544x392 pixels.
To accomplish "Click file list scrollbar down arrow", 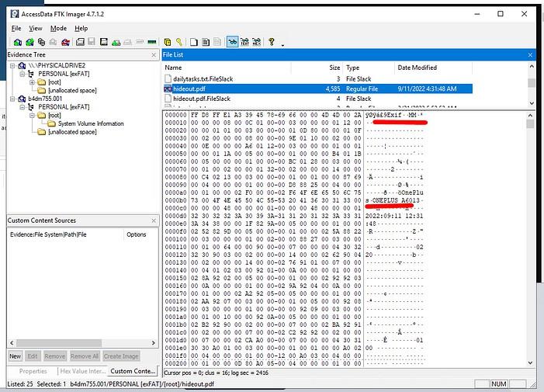I will pos(531,103).
